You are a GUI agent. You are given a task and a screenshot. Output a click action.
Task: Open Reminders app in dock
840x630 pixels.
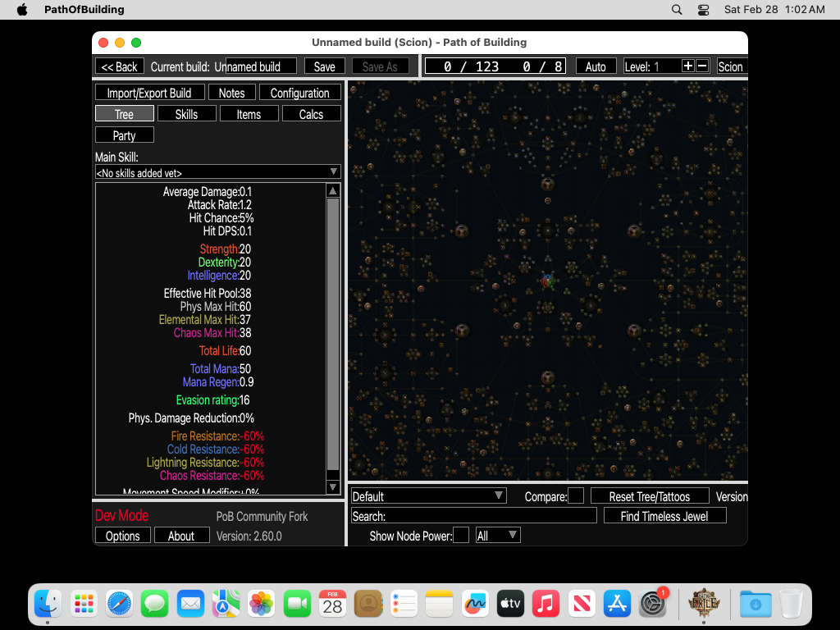click(404, 604)
